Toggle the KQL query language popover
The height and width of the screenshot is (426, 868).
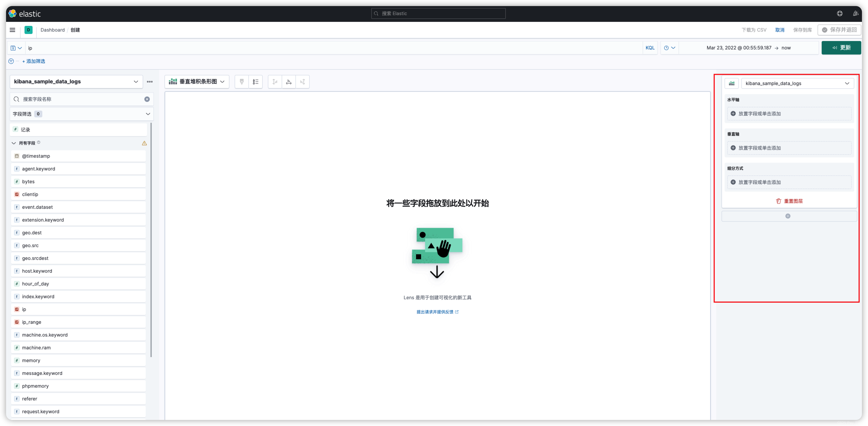[650, 48]
